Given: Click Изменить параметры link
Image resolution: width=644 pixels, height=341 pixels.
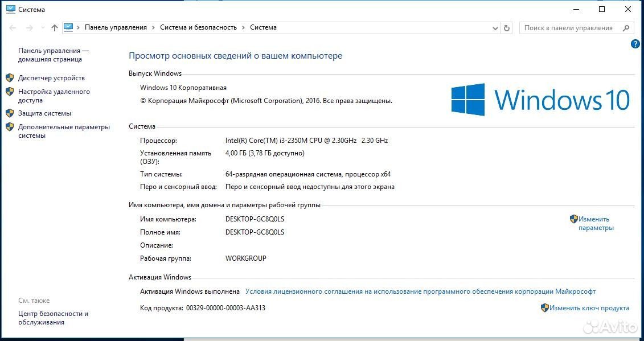Looking at the screenshot, I should pos(596,224).
